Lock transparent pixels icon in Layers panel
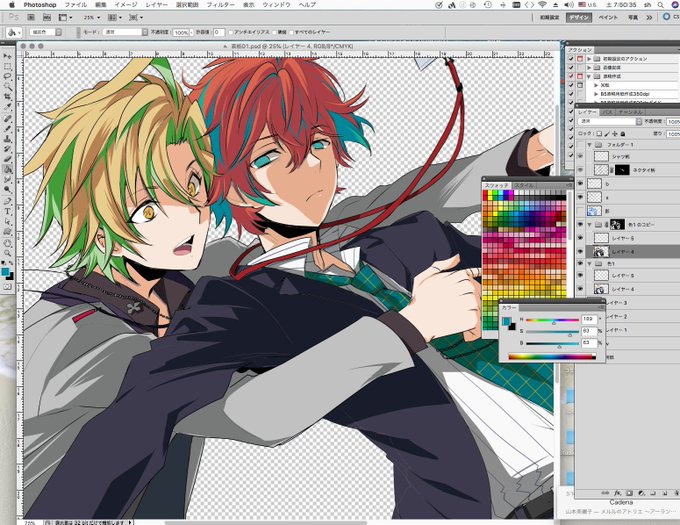This screenshot has height=525, width=680. [x=599, y=134]
